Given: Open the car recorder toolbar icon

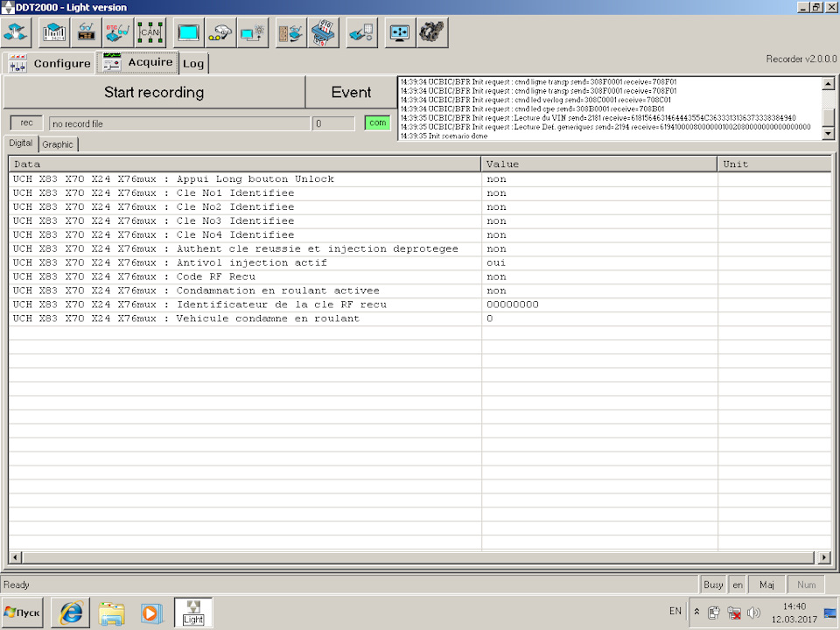Looking at the screenshot, I should coord(220,32).
